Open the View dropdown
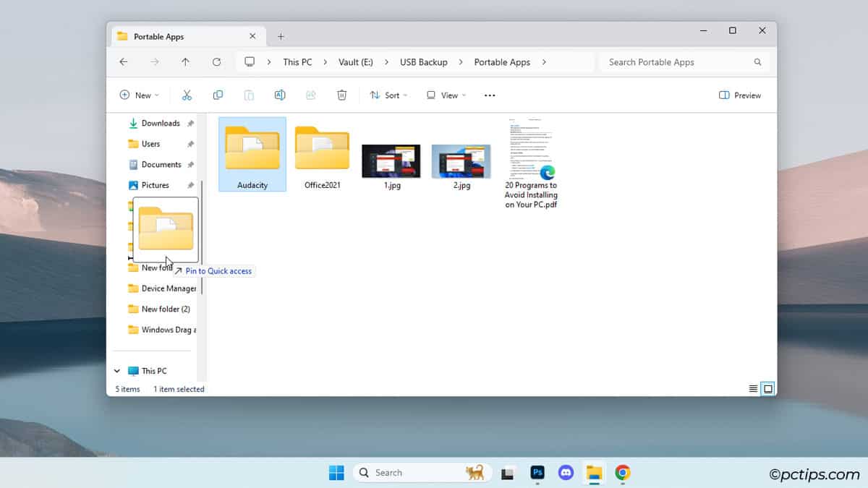 (x=446, y=95)
